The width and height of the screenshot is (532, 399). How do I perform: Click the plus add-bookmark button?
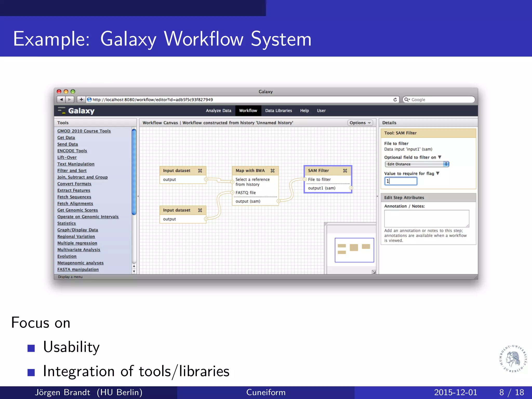(81, 99)
